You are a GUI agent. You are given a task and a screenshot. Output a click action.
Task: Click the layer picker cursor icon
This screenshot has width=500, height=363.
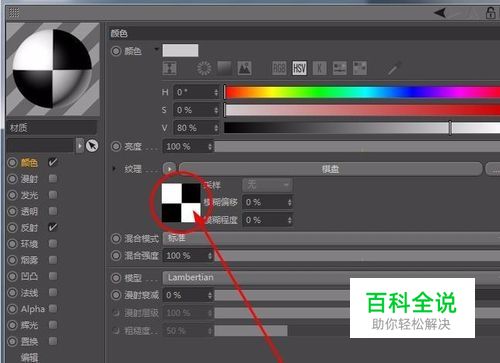pyautogui.click(x=92, y=146)
